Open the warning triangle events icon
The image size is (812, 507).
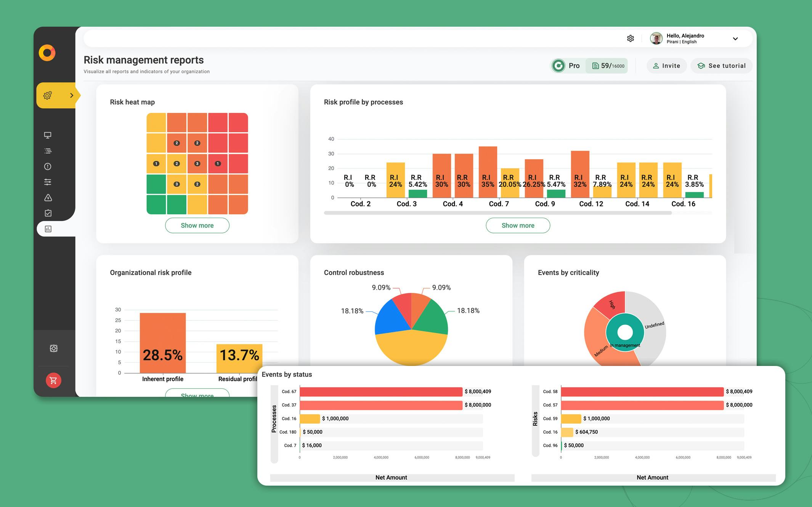(48, 197)
